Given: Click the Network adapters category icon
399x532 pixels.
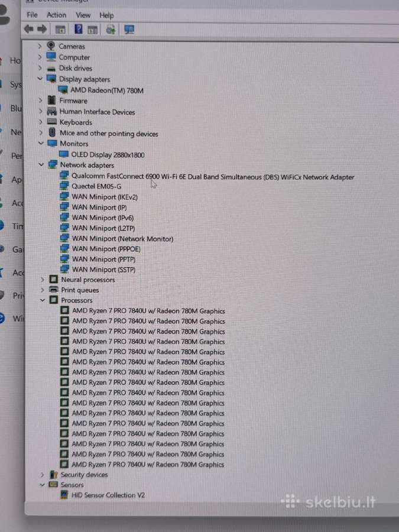Looking at the screenshot, I should (53, 164).
